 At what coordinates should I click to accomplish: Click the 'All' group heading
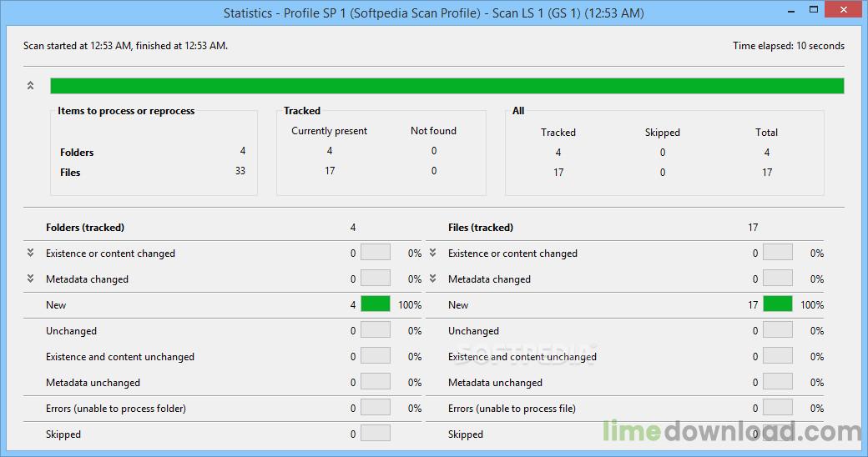518,111
